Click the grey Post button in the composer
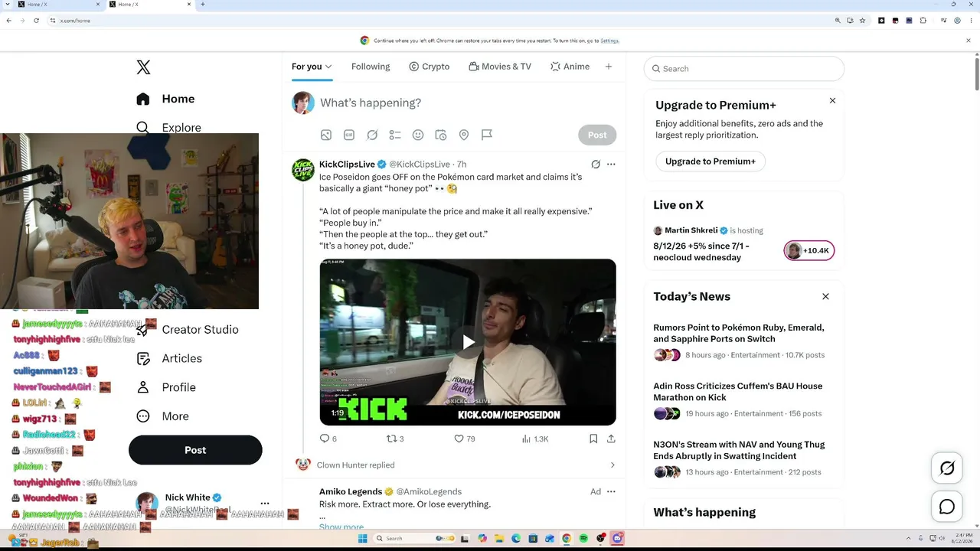980x551 pixels. tap(597, 135)
